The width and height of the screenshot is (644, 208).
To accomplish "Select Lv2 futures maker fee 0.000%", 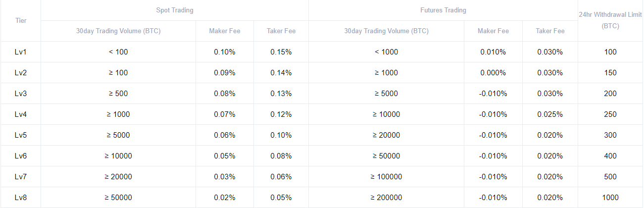I will (493, 73).
